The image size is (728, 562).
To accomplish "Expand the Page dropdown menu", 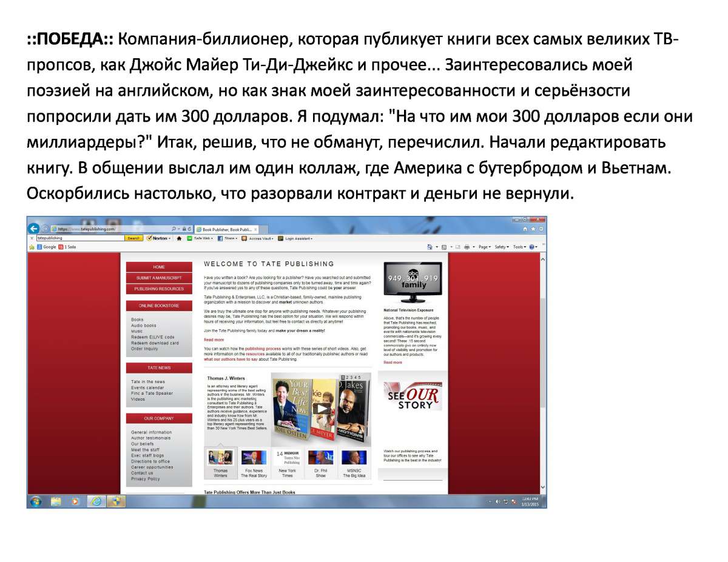I will tap(484, 247).
